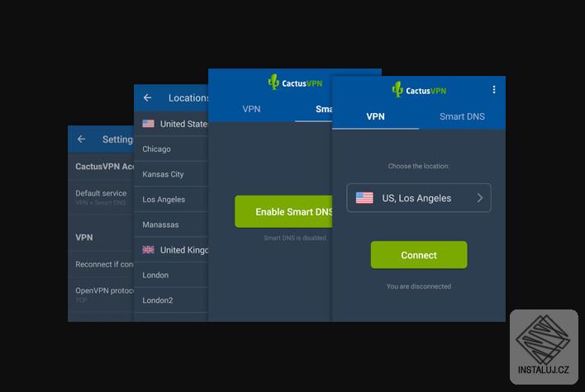Click the Choose the location label
This screenshot has height=392, width=585.
419,166
